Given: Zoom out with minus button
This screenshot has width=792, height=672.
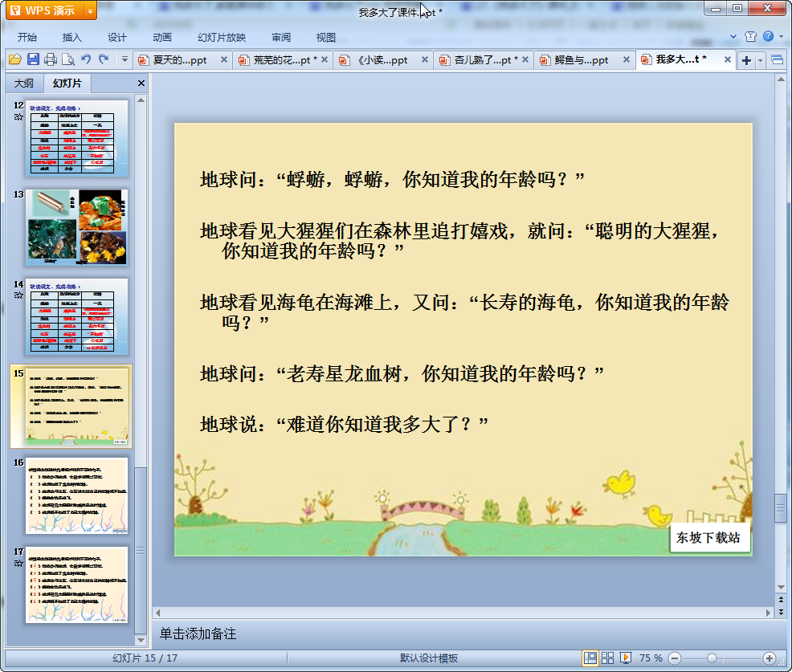Looking at the screenshot, I should [x=675, y=658].
